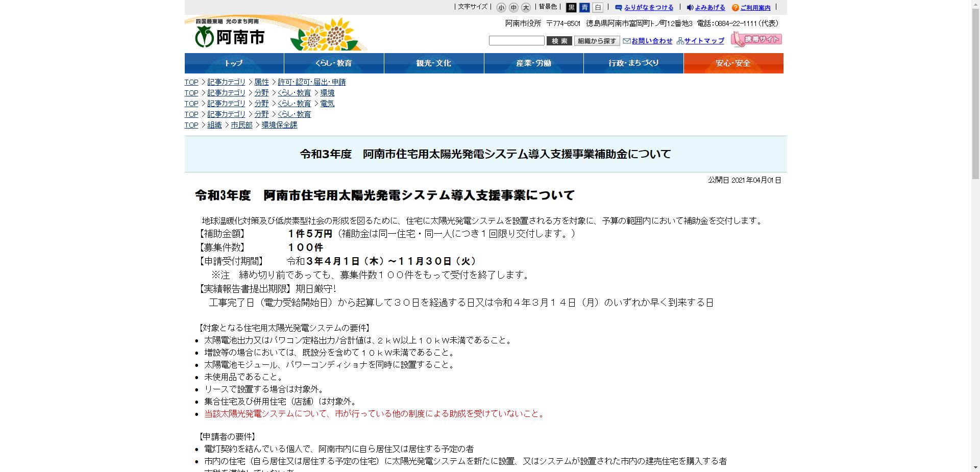Open the 観光・文化 navigation tab
This screenshot has width=980, height=472.
pyautogui.click(x=434, y=63)
